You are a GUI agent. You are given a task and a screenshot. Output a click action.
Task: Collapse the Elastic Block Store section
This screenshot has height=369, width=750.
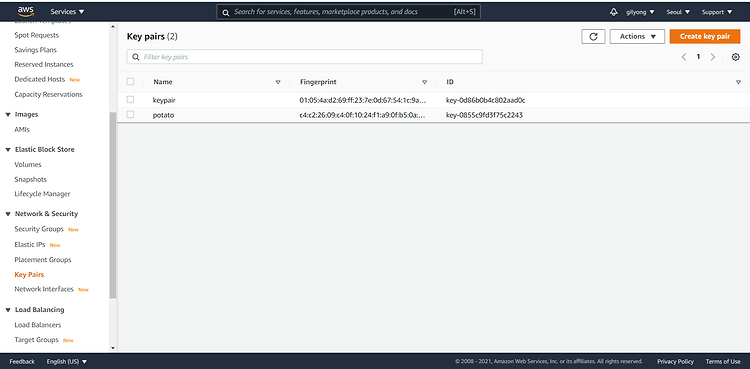pos(8,150)
